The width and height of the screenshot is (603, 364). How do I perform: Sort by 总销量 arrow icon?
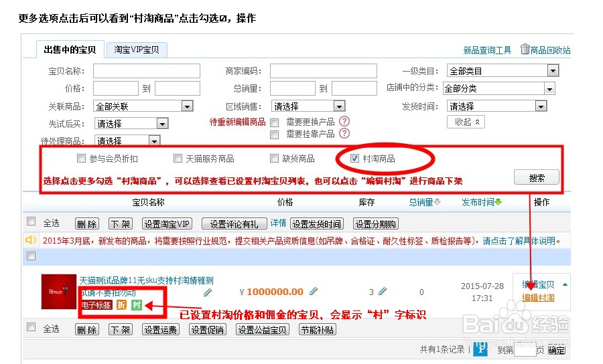[x=438, y=202]
